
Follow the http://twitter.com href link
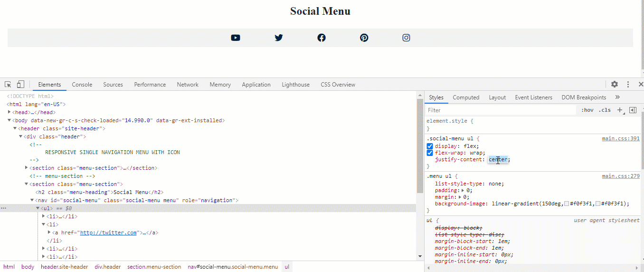pos(108,233)
